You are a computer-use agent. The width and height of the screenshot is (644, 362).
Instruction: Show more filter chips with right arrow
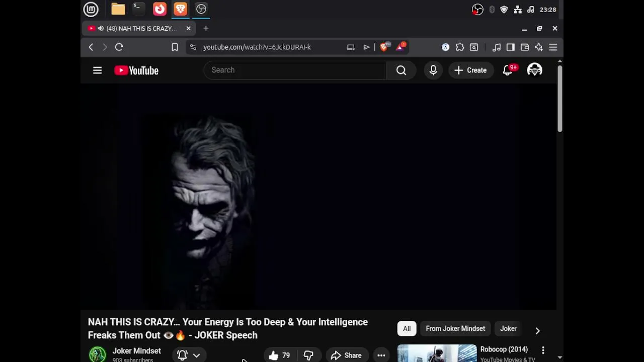pos(537,330)
